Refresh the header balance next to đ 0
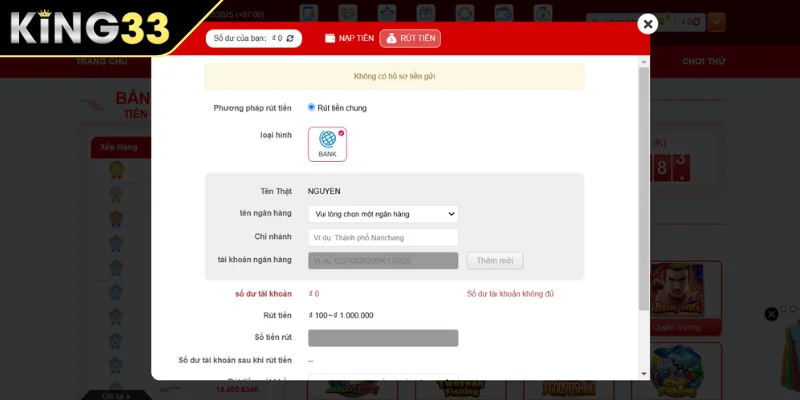 coord(696,22)
